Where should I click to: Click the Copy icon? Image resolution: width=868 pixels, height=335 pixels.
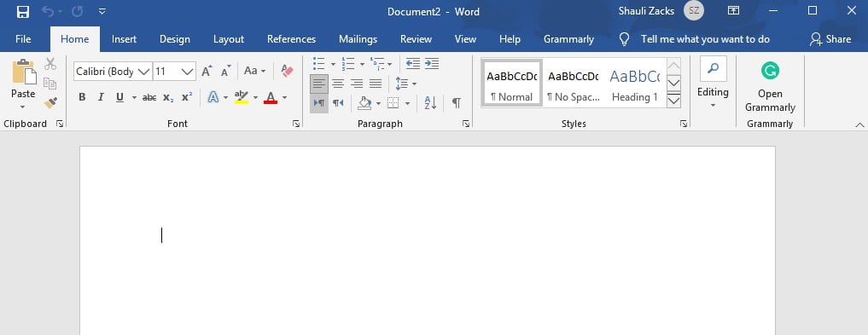coord(50,84)
